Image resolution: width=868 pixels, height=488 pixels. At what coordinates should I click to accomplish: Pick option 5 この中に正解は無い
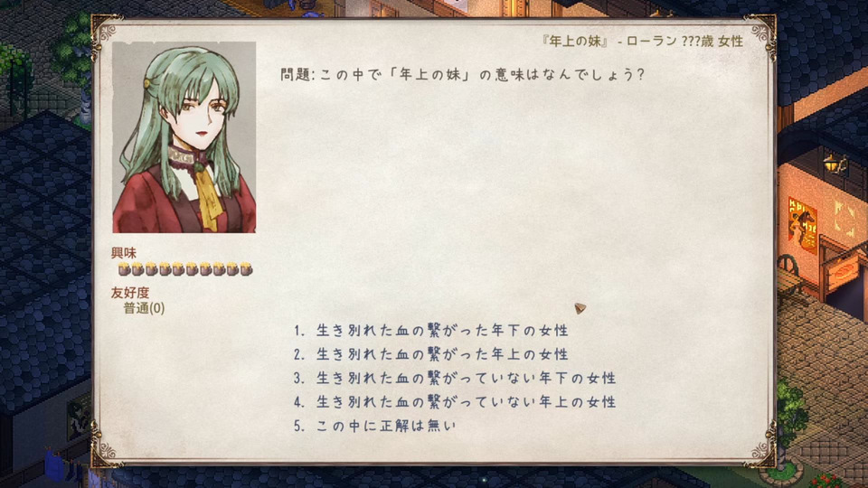[x=374, y=426]
